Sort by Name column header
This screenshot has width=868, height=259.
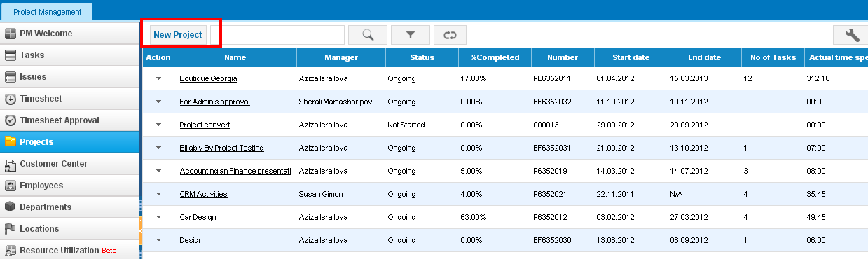click(235, 57)
